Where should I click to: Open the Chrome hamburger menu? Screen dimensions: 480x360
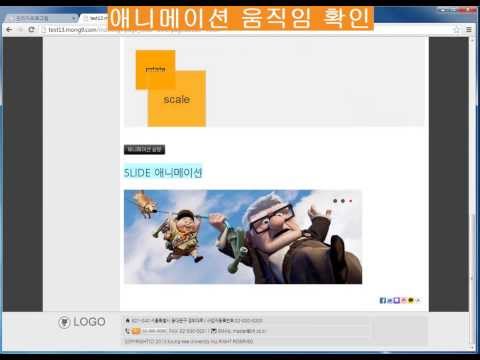(x=469, y=30)
